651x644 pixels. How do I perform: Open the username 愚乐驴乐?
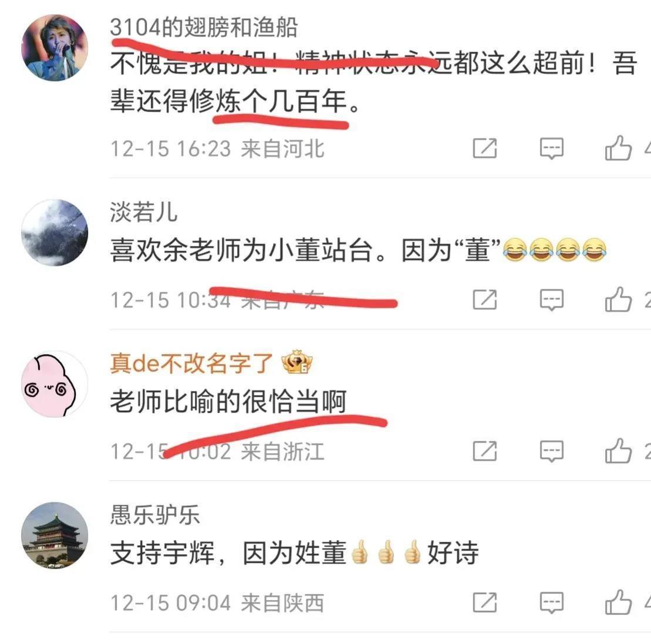pyautogui.click(x=155, y=515)
